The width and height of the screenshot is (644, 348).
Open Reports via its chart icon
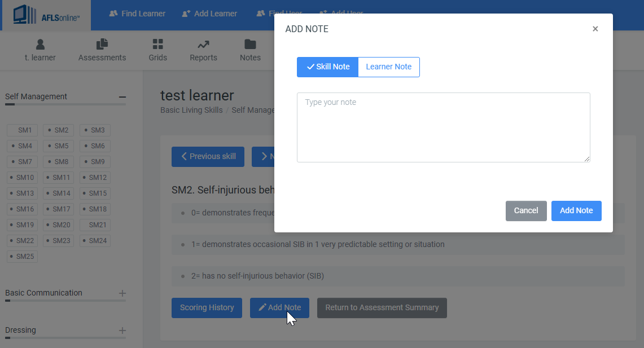(x=203, y=43)
